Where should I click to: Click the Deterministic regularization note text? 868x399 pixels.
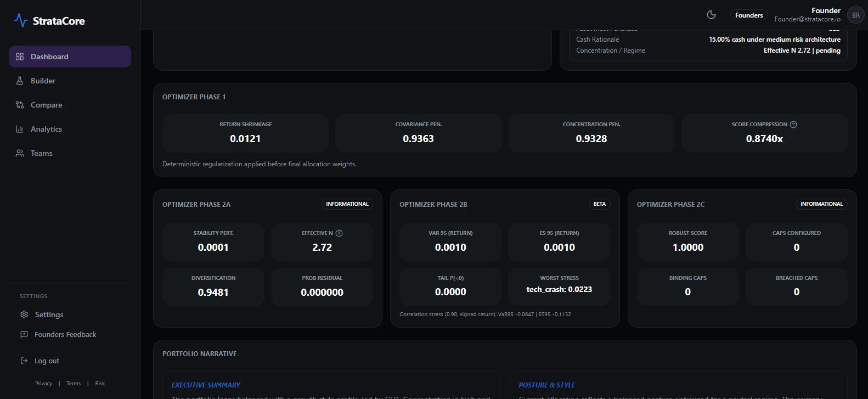click(x=260, y=164)
